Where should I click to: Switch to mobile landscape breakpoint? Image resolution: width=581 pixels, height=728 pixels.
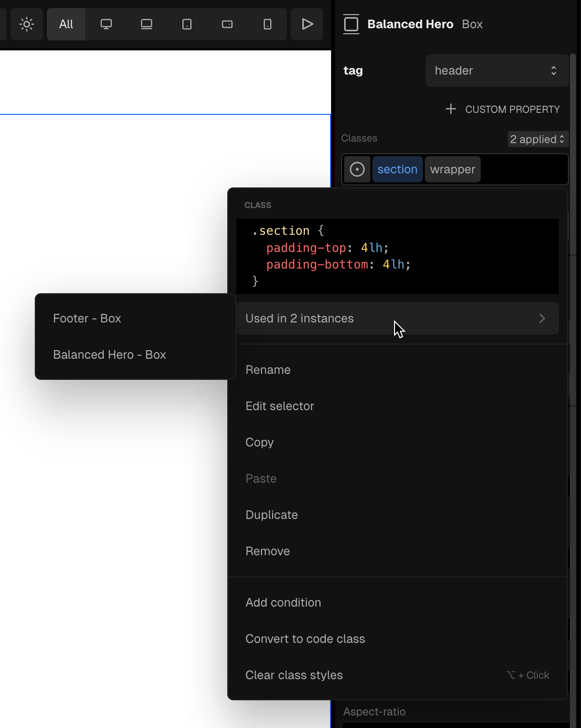pyautogui.click(x=227, y=24)
